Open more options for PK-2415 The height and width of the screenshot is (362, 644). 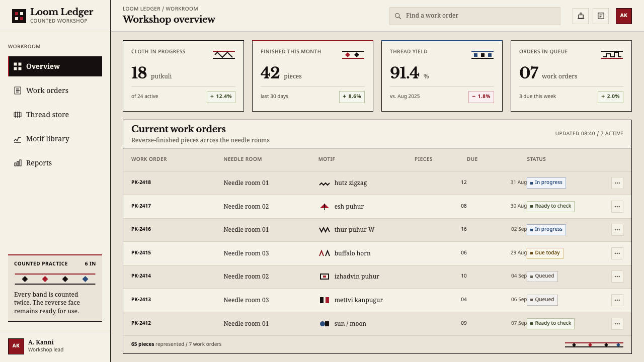617,253
